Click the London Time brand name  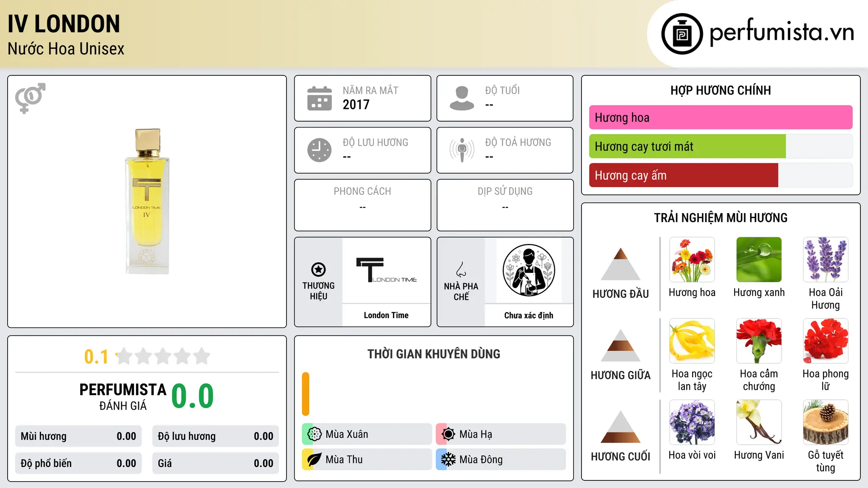pyautogui.click(x=386, y=315)
